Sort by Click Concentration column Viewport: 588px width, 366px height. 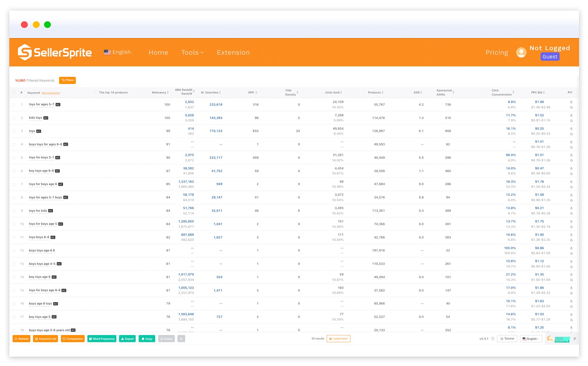(x=503, y=92)
